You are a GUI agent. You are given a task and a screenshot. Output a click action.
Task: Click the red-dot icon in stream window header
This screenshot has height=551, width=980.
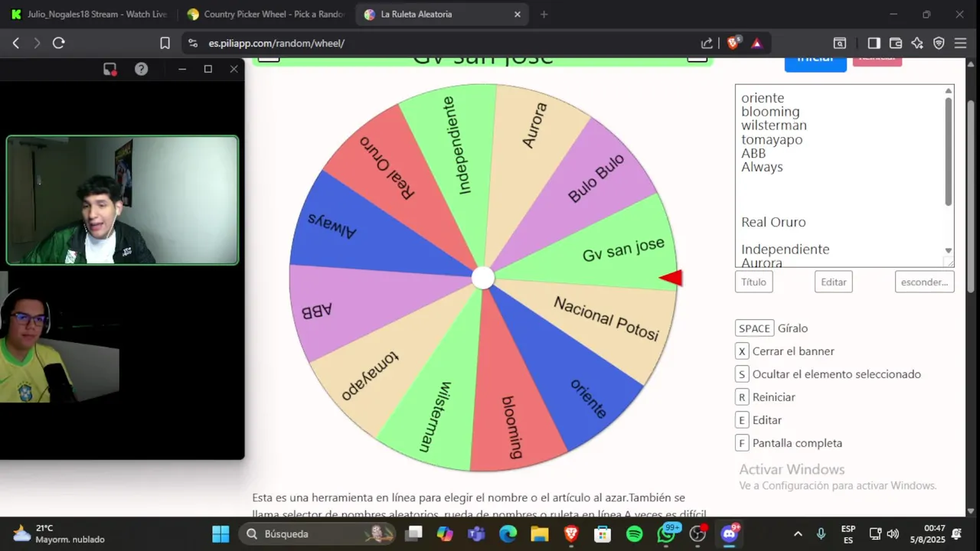(109, 69)
